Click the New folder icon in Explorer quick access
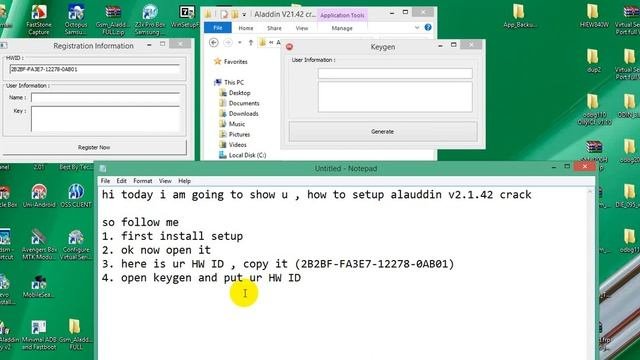The width and height of the screenshot is (640, 360). (x=235, y=14)
